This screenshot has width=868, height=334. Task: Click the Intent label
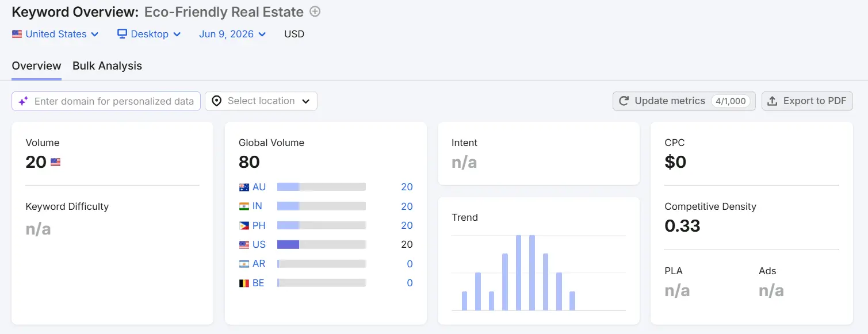[x=464, y=143]
